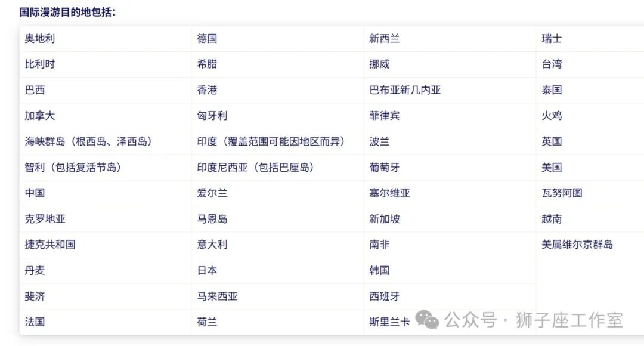This screenshot has width=644, height=346.
Task: Click 美属维尔京群岛 in the table
Action: [575, 245]
